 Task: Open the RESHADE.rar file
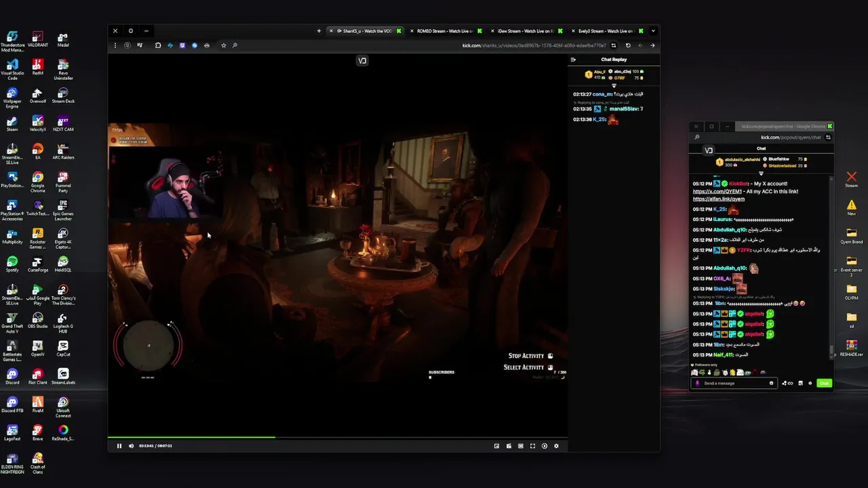pos(851,348)
